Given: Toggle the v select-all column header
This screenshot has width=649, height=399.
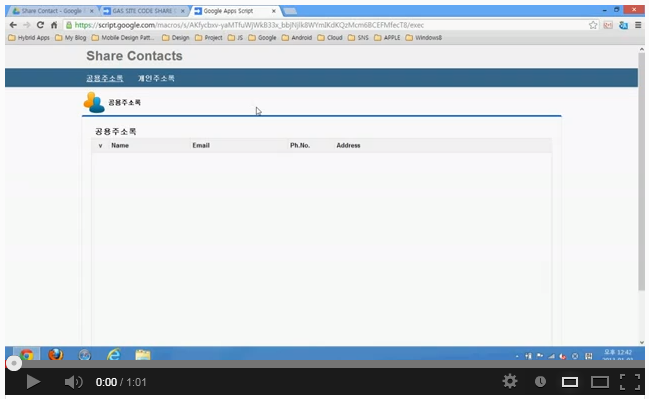Looking at the screenshot, I should click(100, 146).
